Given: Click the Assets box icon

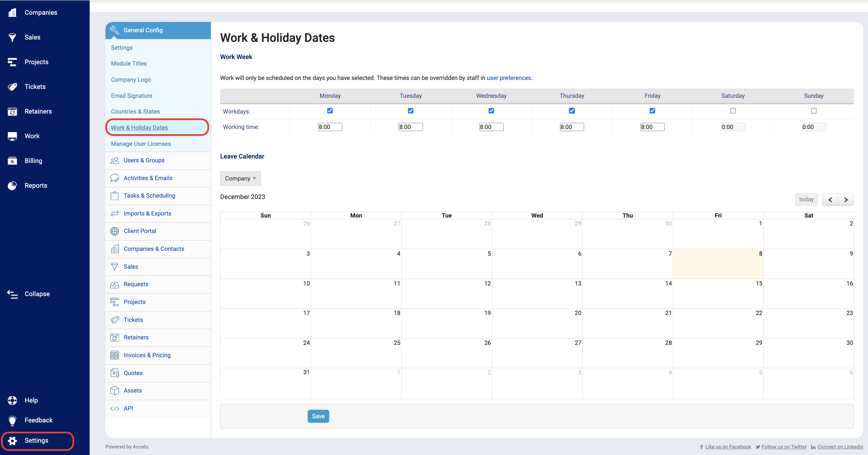Looking at the screenshot, I should pyautogui.click(x=115, y=391).
